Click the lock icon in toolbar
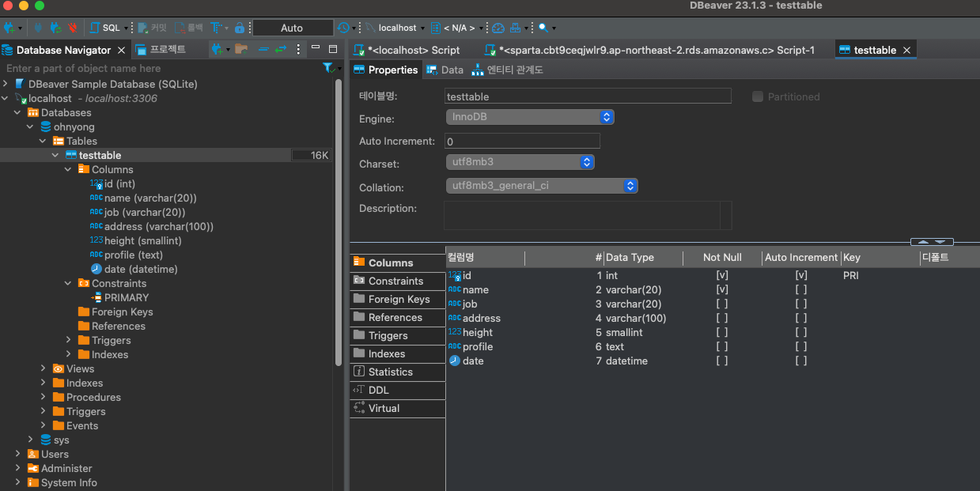The width and height of the screenshot is (980, 491). pyautogui.click(x=239, y=28)
